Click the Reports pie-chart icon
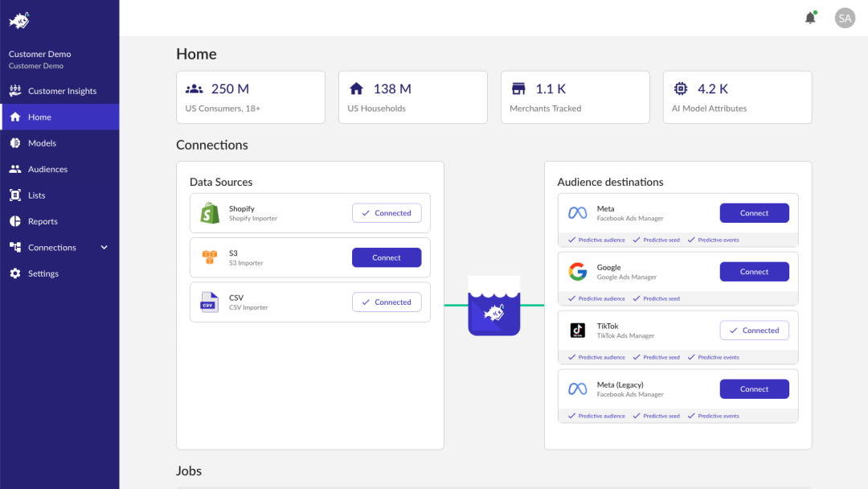Viewport: 868px width, 489px height. tap(15, 221)
